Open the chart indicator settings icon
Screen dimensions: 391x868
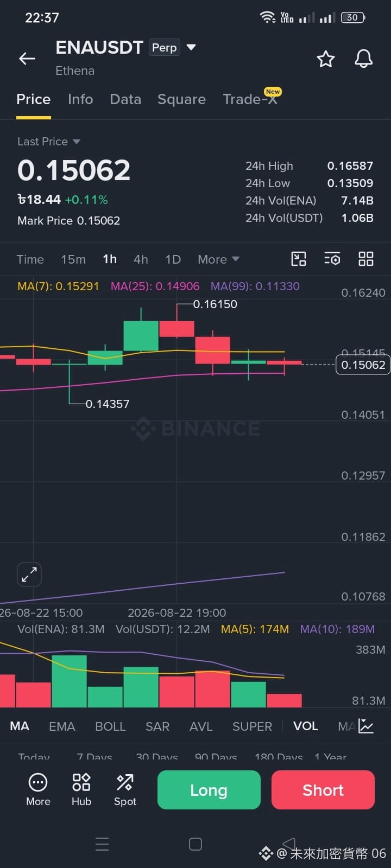pos(332,259)
